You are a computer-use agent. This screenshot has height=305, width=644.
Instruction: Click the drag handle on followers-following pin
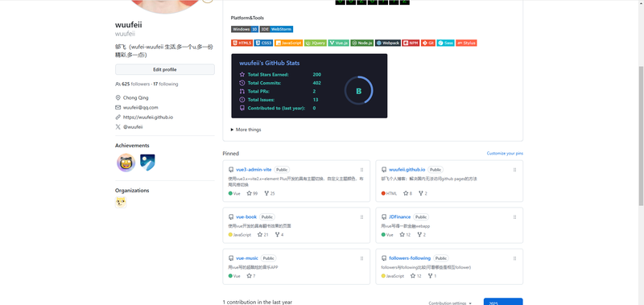point(514,258)
